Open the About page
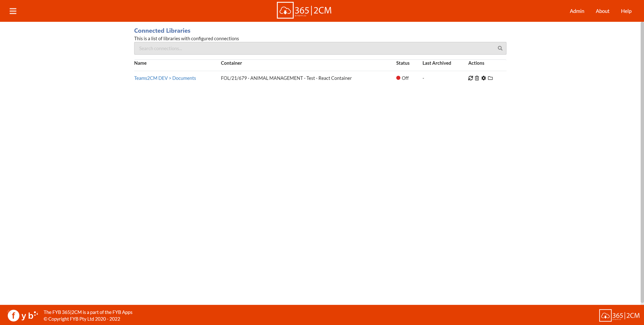Screen dimensions: 644x325 pyautogui.click(x=602, y=11)
